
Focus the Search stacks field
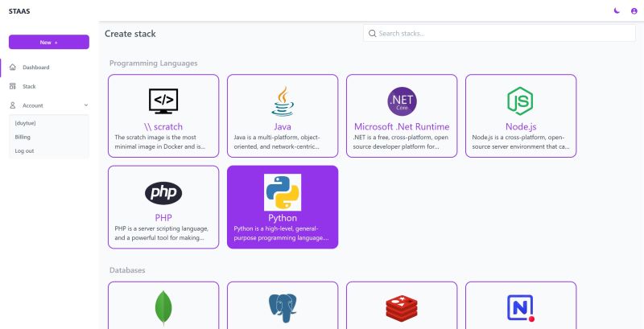[x=499, y=33]
